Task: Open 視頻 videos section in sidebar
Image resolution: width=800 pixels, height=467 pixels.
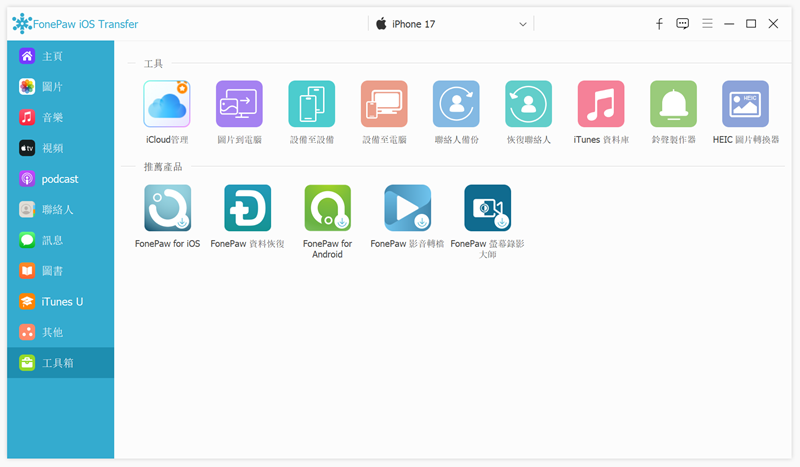Action: pyautogui.click(x=61, y=148)
